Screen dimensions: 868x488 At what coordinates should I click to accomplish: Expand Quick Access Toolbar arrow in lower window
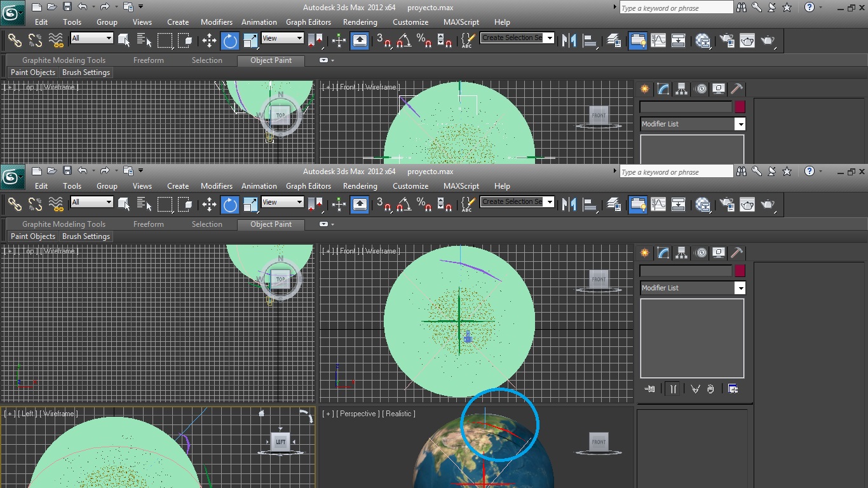pos(140,171)
